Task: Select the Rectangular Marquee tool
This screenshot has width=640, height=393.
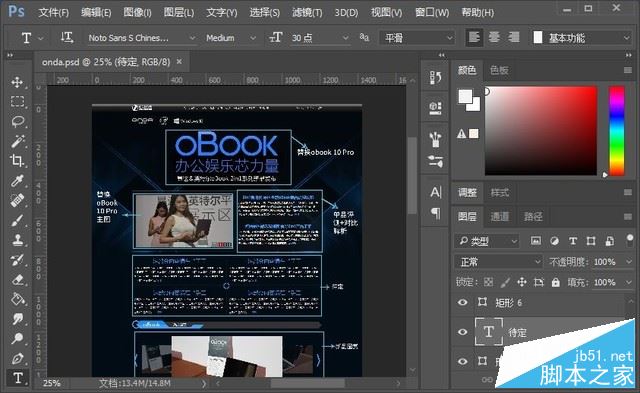Action: pyautogui.click(x=17, y=101)
